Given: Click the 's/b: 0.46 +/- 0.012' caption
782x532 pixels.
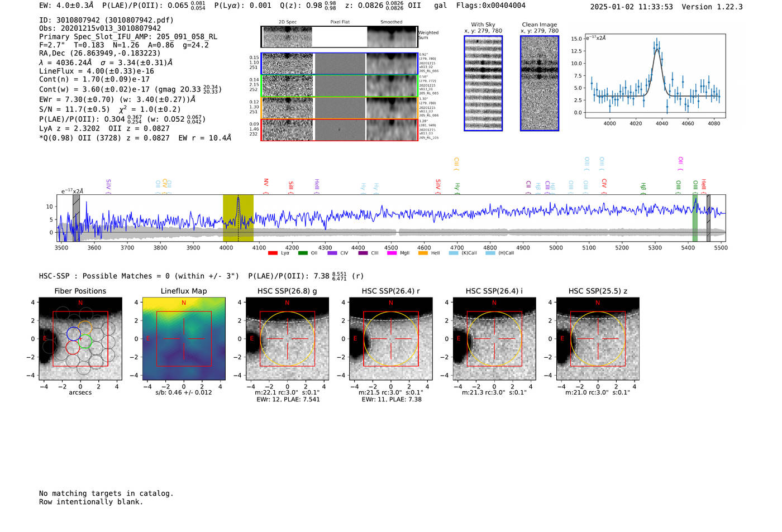Looking at the screenshot, I should (x=184, y=392).
